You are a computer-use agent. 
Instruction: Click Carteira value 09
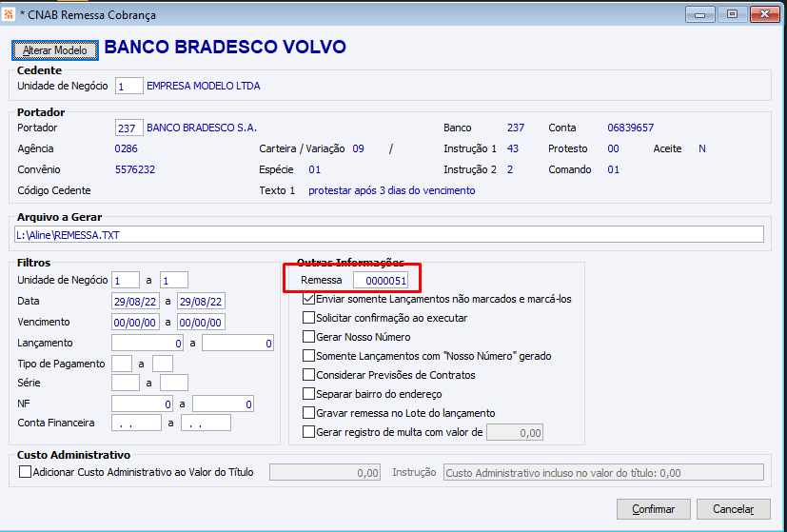[x=359, y=149]
